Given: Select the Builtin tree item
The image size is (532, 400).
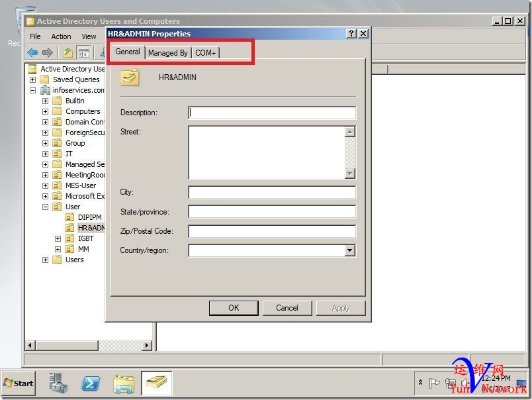Looking at the screenshot, I should click(x=75, y=101).
